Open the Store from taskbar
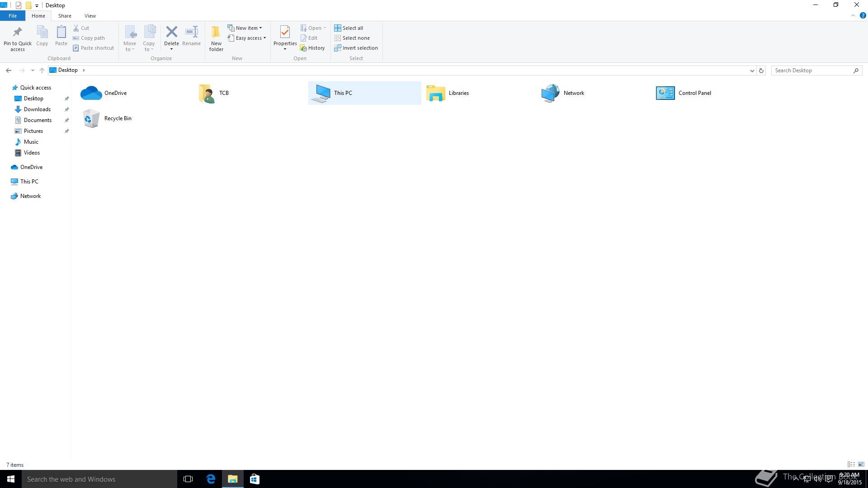The height and width of the screenshot is (488, 868). 255,479
